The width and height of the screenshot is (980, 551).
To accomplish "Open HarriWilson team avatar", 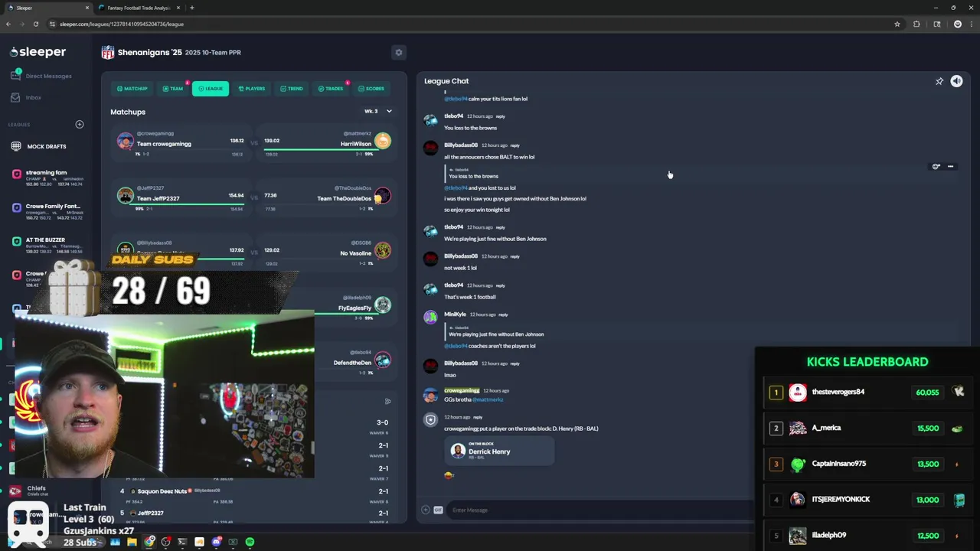I will click(x=383, y=141).
